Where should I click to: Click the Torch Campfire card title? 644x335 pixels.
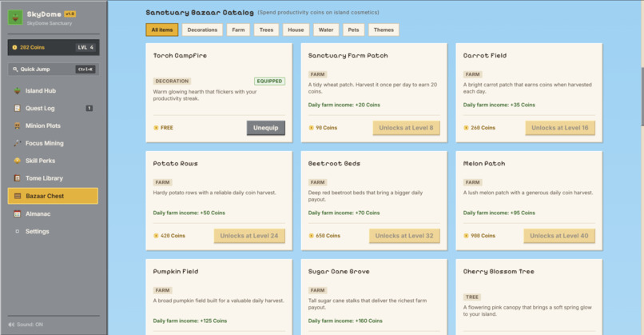(180, 55)
